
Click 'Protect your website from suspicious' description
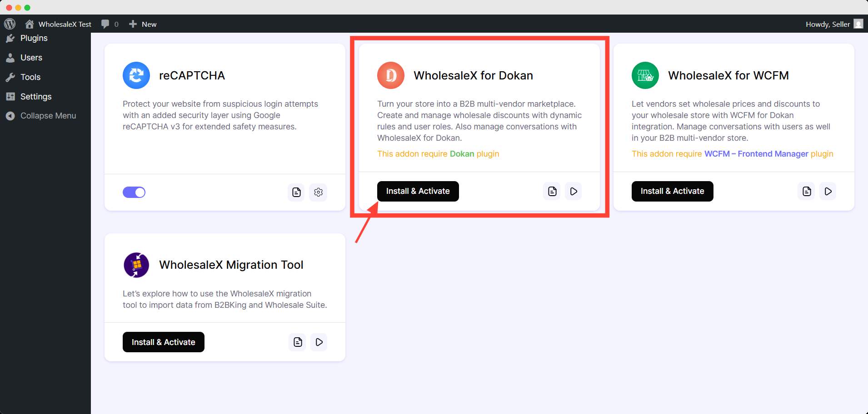click(x=220, y=115)
